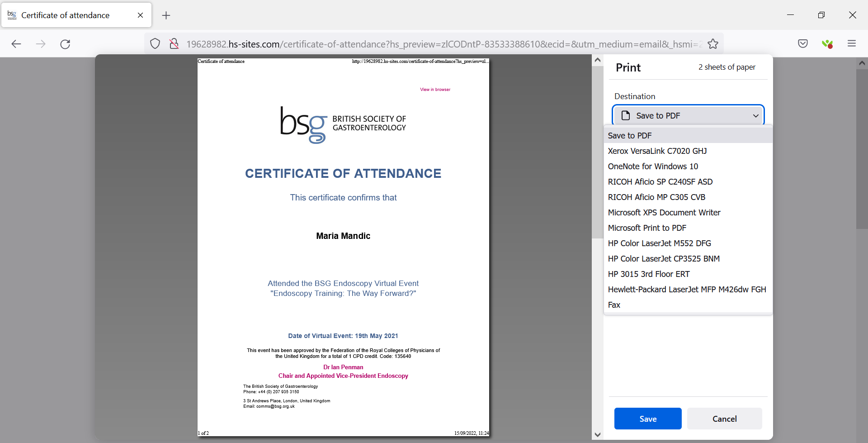Open the tracking protection shield icon

point(155,44)
